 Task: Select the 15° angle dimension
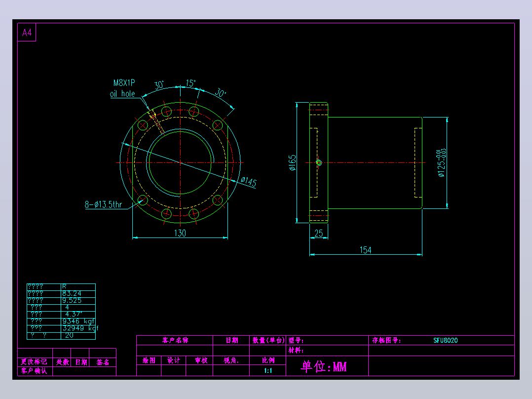coord(190,83)
